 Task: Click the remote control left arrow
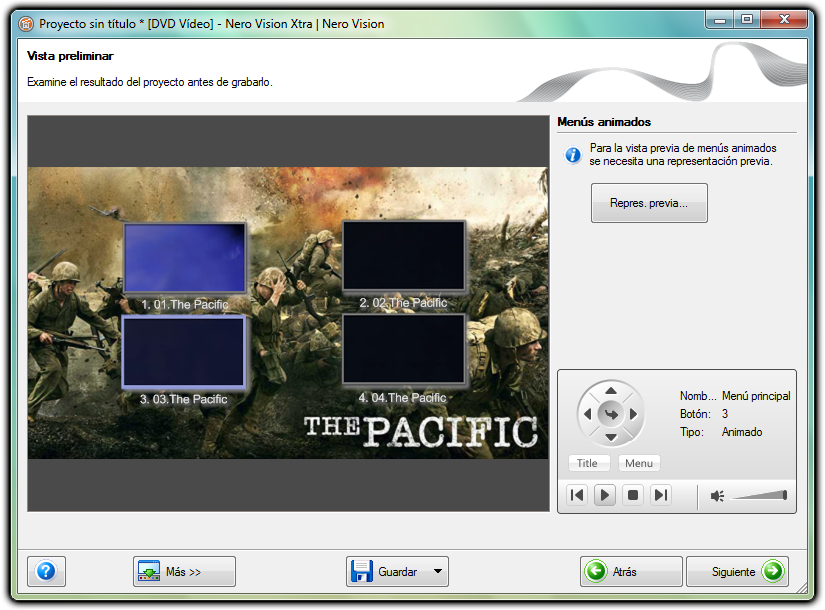pos(587,414)
